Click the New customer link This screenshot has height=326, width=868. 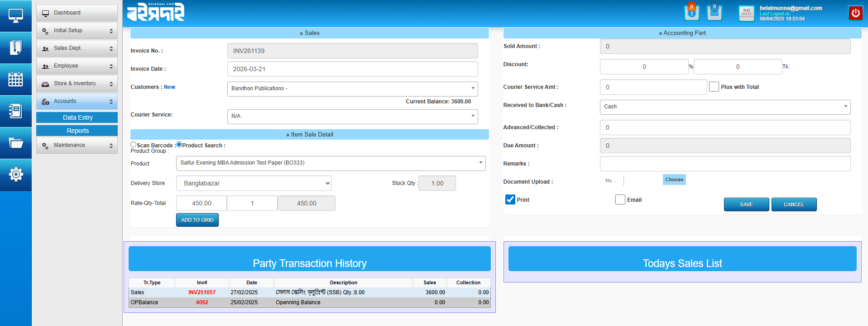coord(169,87)
